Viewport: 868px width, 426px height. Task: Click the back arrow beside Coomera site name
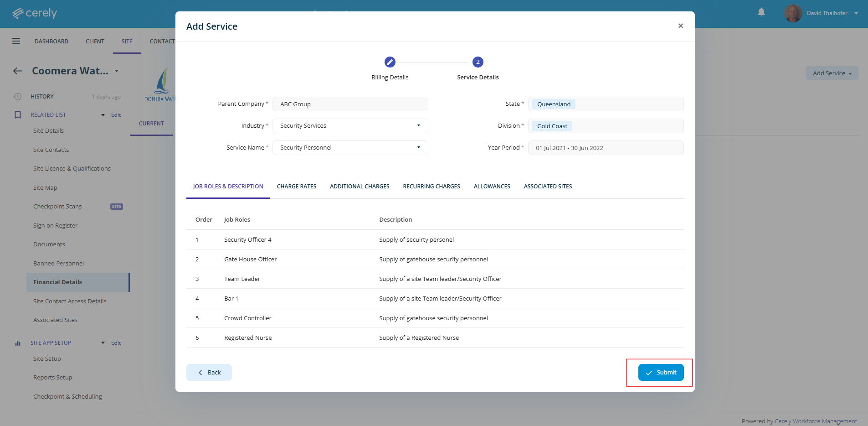click(x=17, y=71)
